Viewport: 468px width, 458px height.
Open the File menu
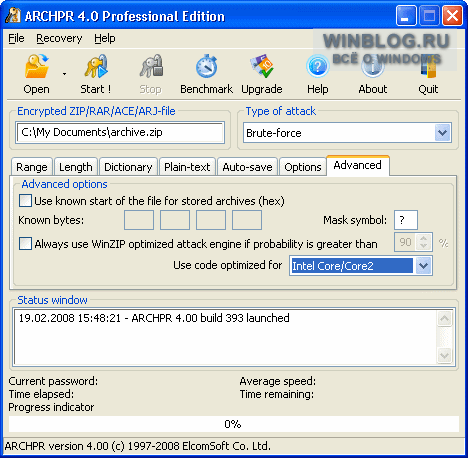(16, 38)
